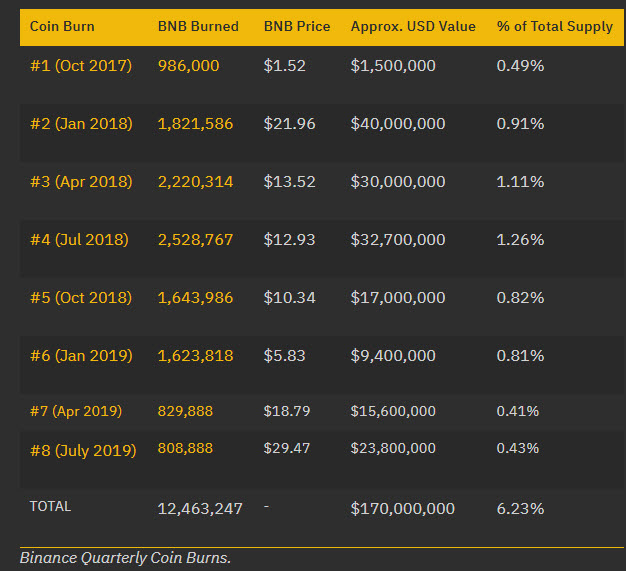Click the $23,800,000 USD value cell
The width and height of the screenshot is (626, 571).
tap(393, 448)
